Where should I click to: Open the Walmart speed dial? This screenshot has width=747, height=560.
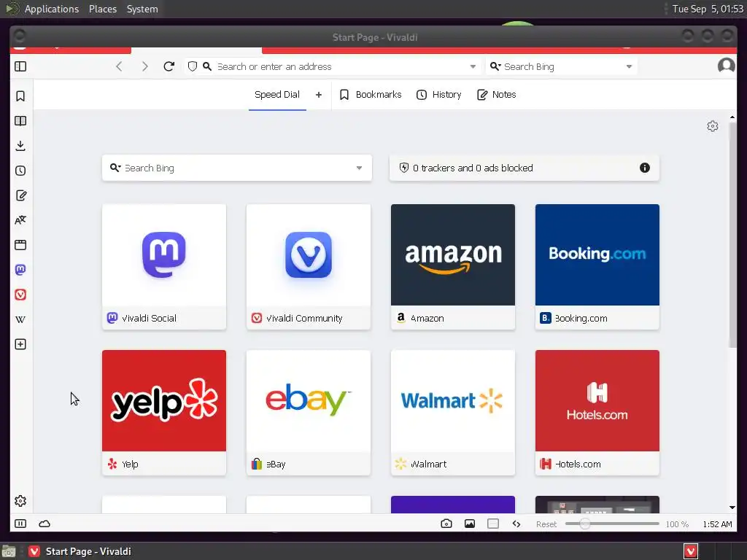pyautogui.click(x=452, y=413)
